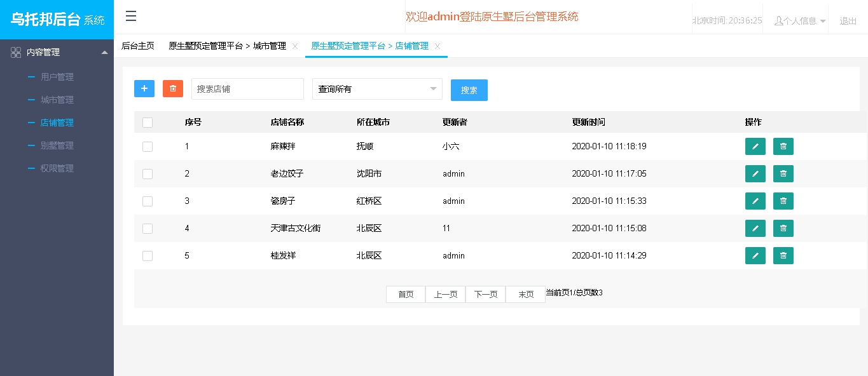This screenshot has width=868, height=376.
Task: Delete the 瓷房子 store row
Action: tap(783, 201)
